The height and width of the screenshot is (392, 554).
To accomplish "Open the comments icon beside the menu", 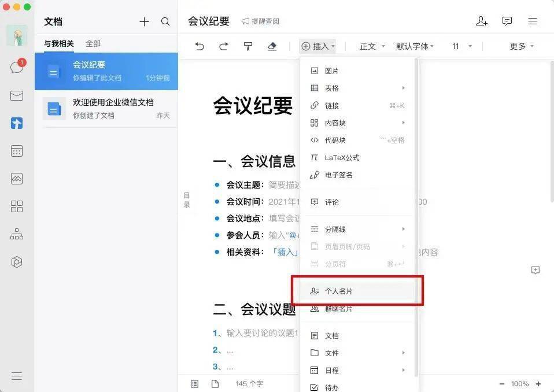I will (507, 21).
